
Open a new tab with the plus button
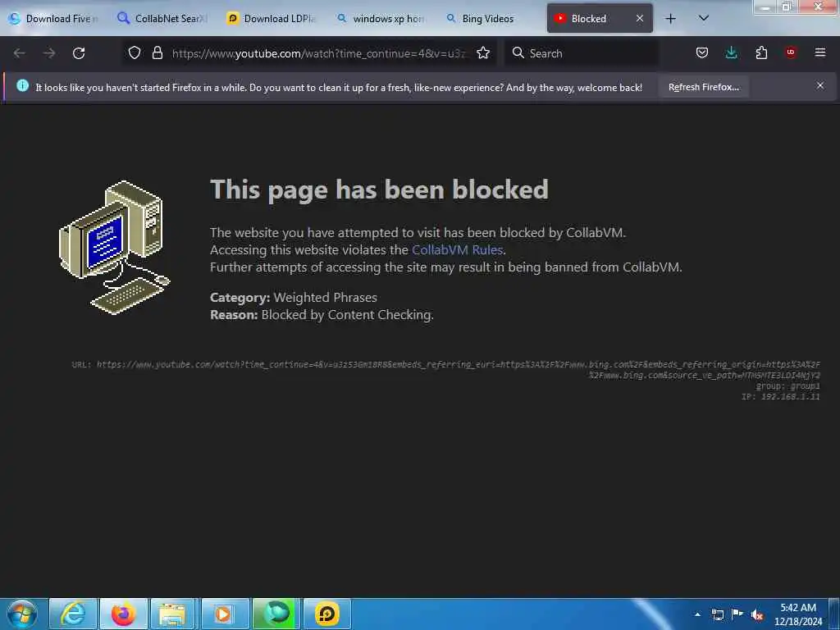pos(670,19)
